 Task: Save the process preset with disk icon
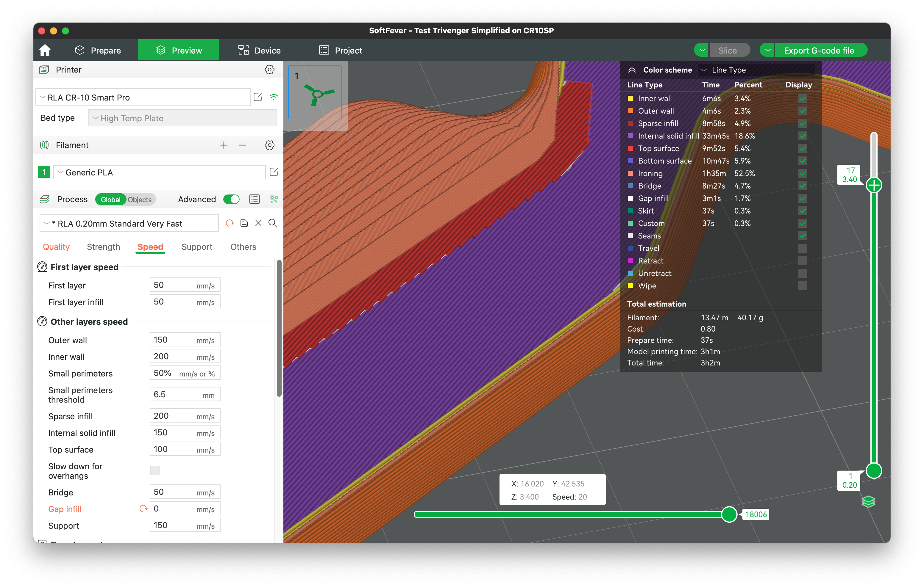pos(244,223)
